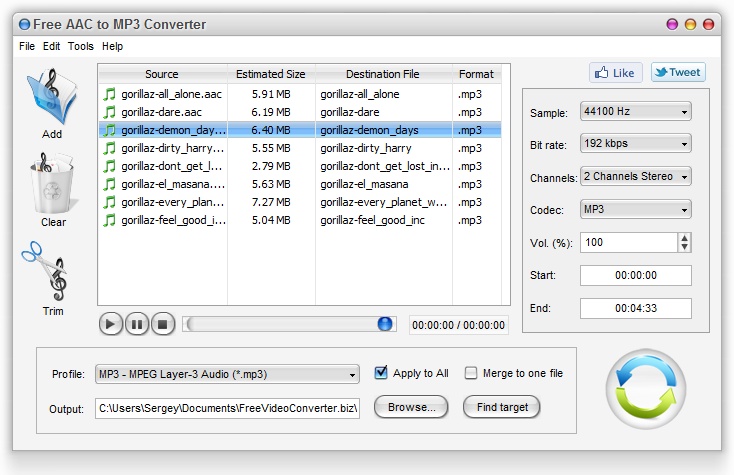Image resolution: width=734 pixels, height=475 pixels.
Task: Click the Output path input field
Action: 228,408
